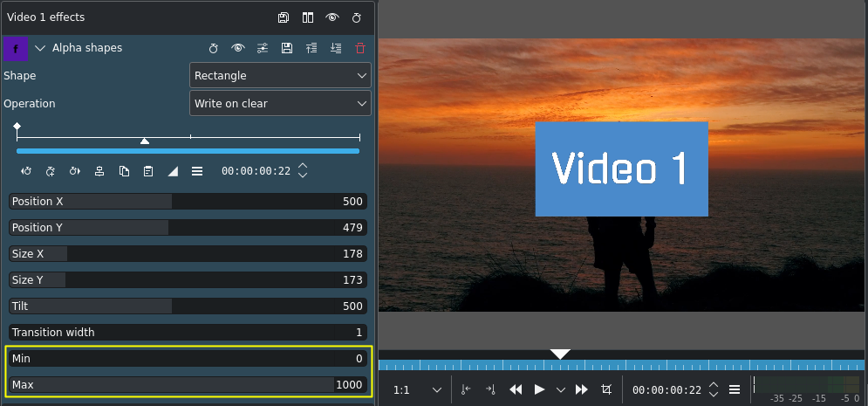Fast forward the monitor playback
The height and width of the screenshot is (406, 868).
(x=581, y=390)
